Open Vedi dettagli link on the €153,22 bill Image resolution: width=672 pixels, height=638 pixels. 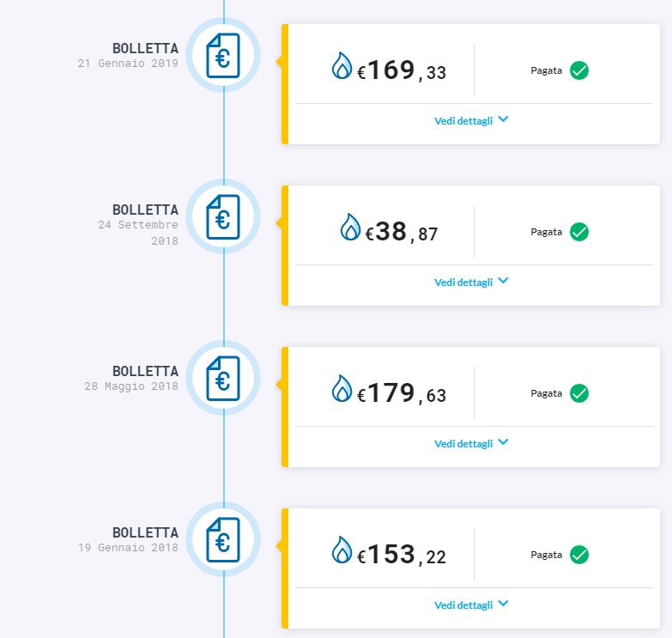(463, 605)
